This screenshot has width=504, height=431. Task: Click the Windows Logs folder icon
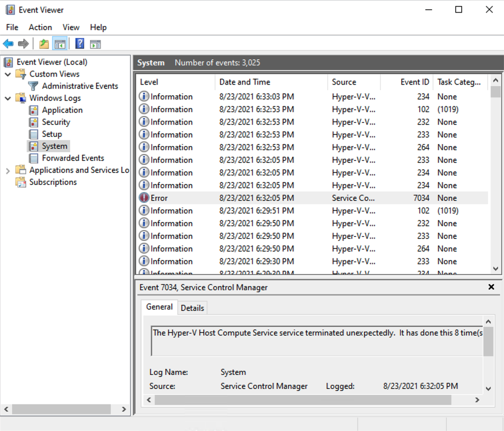(x=21, y=98)
